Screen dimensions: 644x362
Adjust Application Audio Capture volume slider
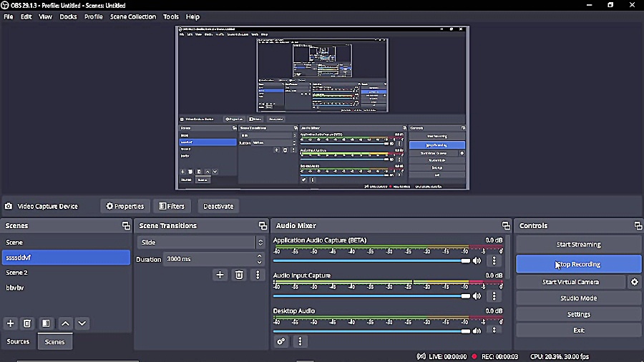point(371,260)
